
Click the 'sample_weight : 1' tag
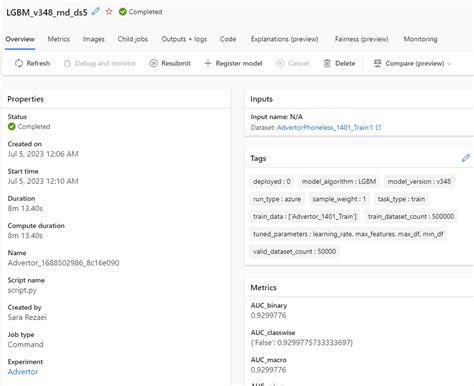click(339, 199)
